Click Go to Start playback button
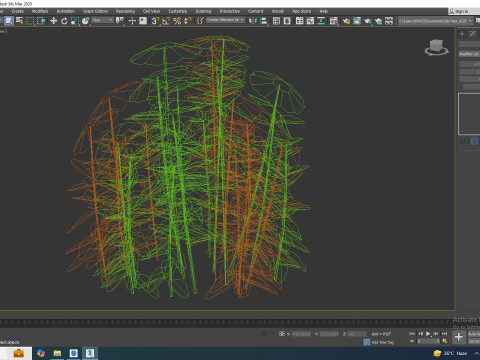Image resolution: width=480 pixels, height=360 pixels. (x=412, y=333)
